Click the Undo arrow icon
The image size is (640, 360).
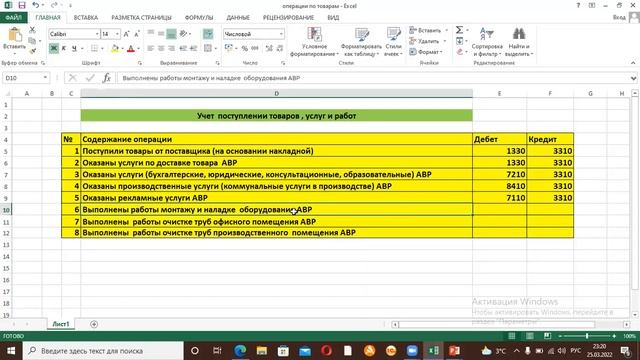(36, 5)
